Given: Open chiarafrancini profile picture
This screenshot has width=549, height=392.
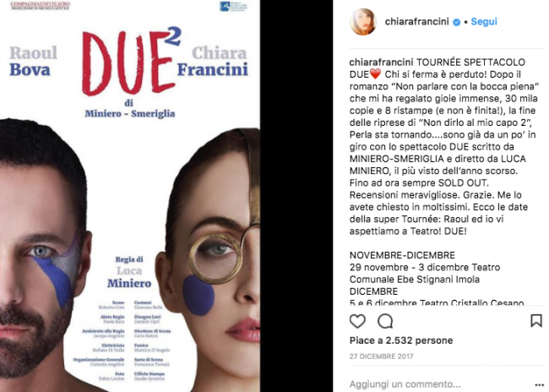Looking at the screenshot, I should (363, 22).
